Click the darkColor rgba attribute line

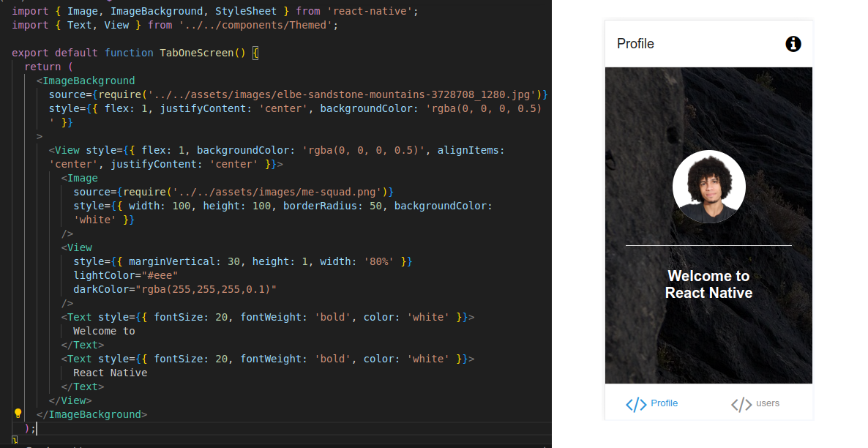pyautogui.click(x=175, y=289)
